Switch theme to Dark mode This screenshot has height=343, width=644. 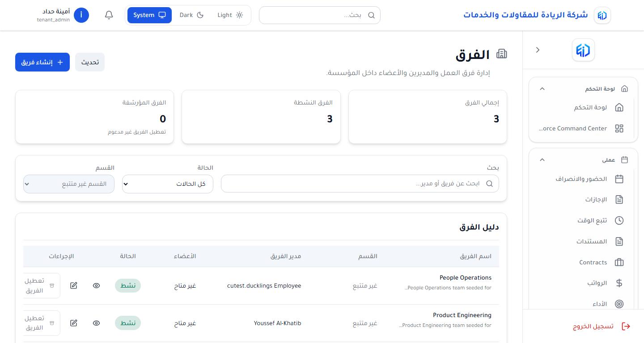pos(191,15)
